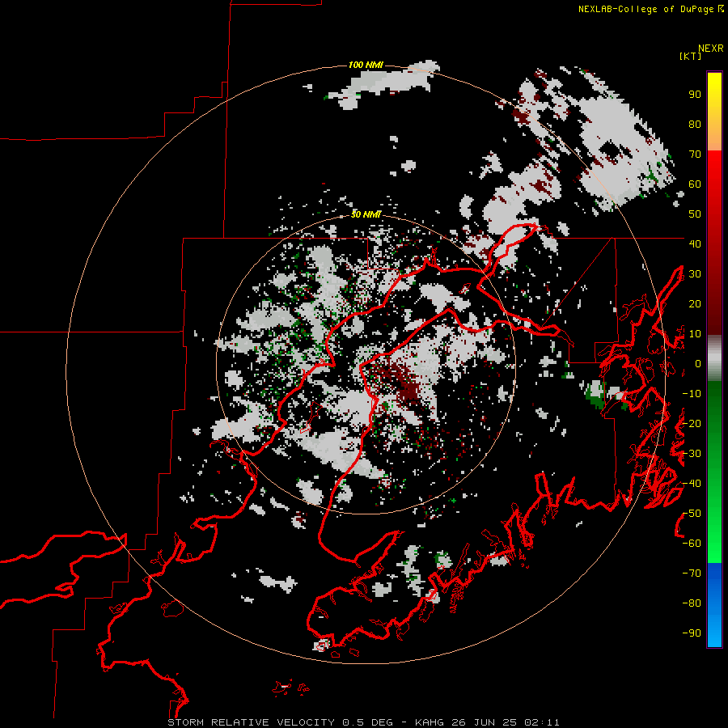This screenshot has width=728, height=728.
Task: Click the -70 value on the velocity scale
Action: [x=692, y=574]
